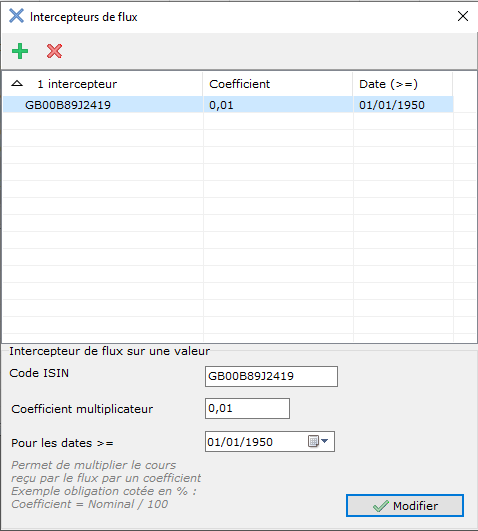Add a new interceptor with the green plus
The height and width of the screenshot is (531, 478).
coord(20,51)
